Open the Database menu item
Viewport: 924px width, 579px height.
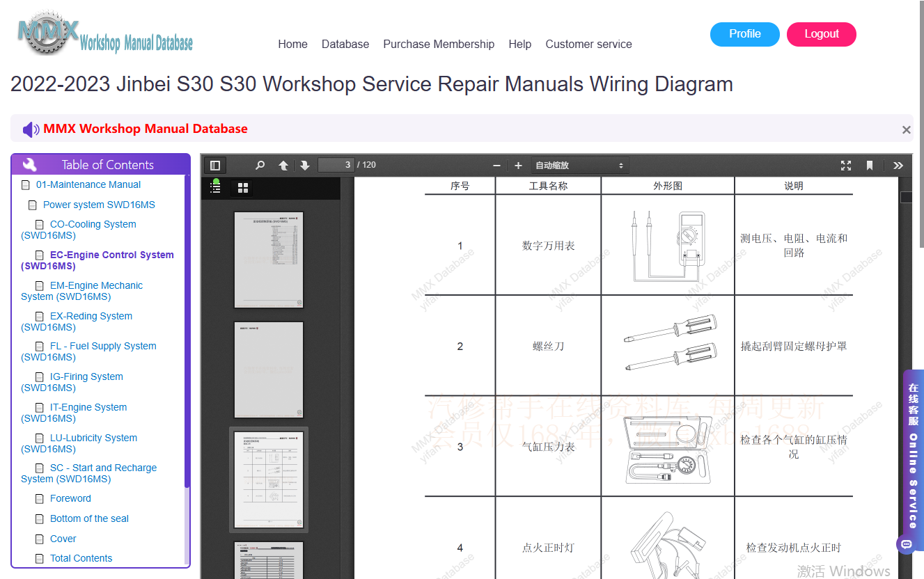(x=345, y=44)
